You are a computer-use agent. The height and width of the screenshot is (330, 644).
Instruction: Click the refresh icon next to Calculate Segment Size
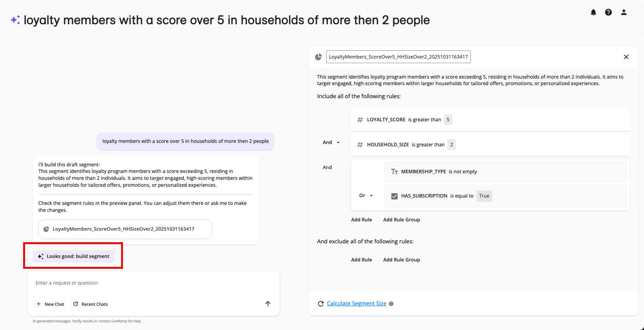pos(320,304)
